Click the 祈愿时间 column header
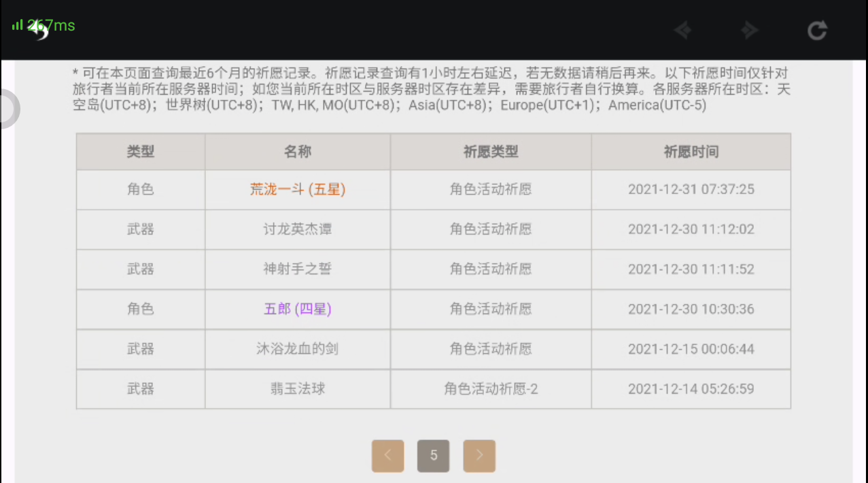Image resolution: width=868 pixels, height=483 pixels. (x=691, y=152)
